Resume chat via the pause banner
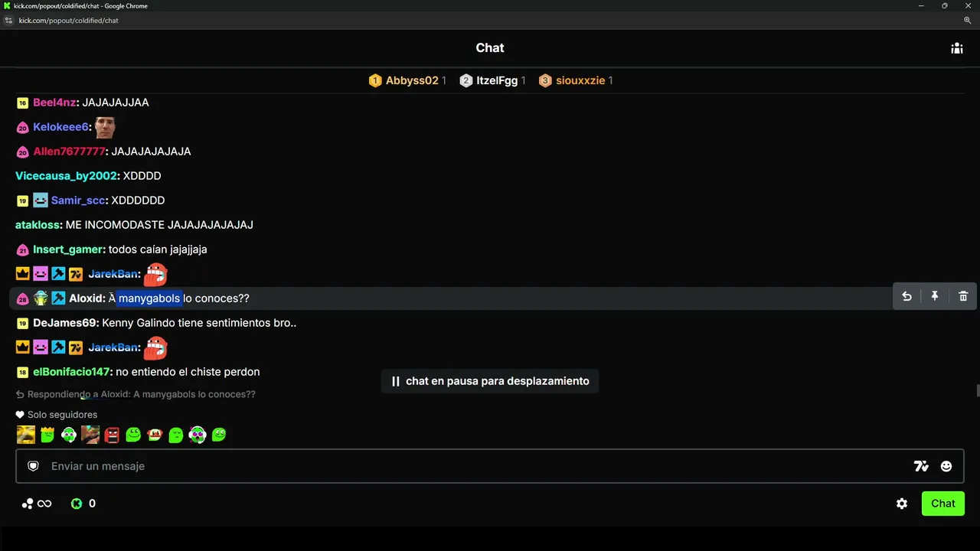Image resolution: width=980 pixels, height=551 pixels. pos(490,381)
